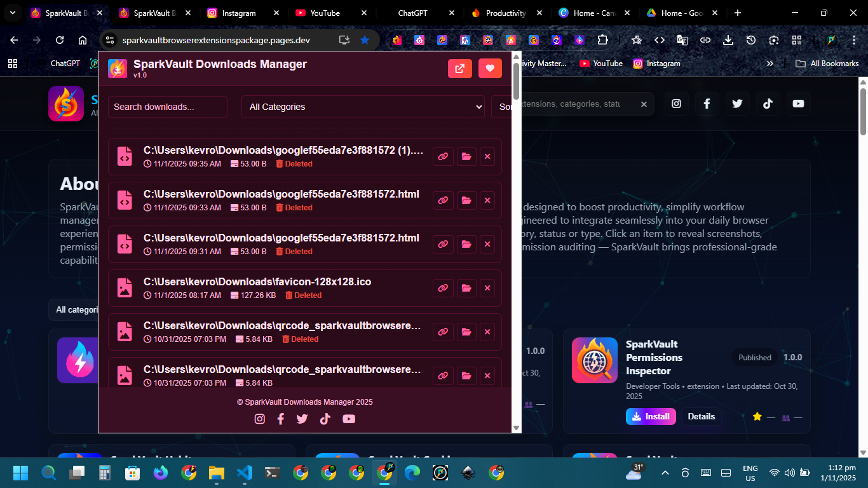The width and height of the screenshot is (868, 488).
Task: Open the Facebook icon in the page header
Action: (707, 104)
